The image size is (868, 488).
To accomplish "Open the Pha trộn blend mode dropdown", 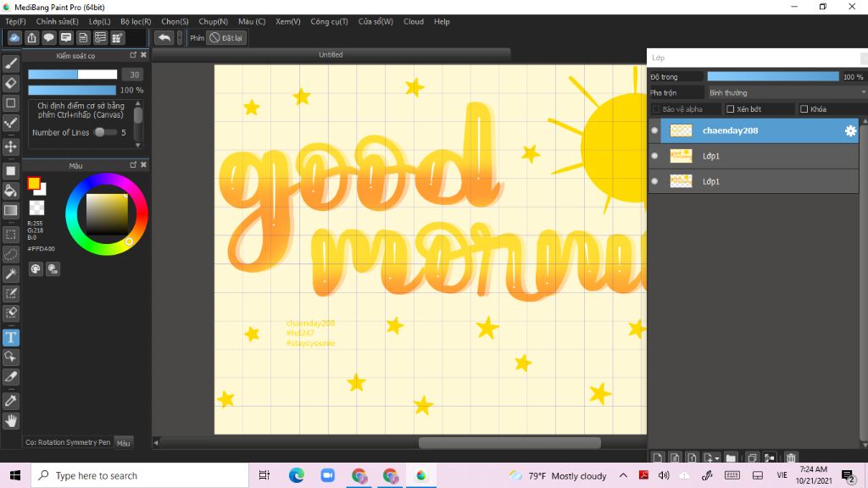I will click(x=786, y=92).
